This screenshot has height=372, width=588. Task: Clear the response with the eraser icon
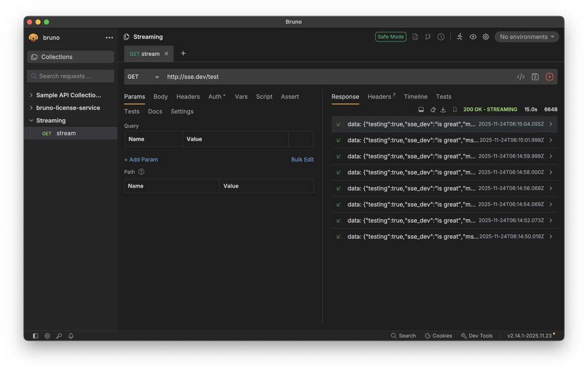tap(433, 110)
